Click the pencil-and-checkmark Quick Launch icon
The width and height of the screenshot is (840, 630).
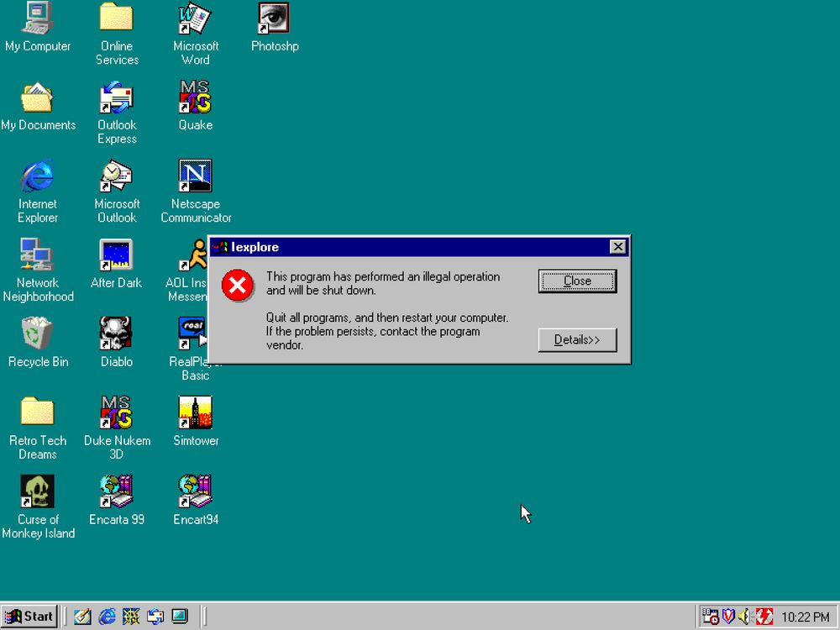(x=82, y=617)
